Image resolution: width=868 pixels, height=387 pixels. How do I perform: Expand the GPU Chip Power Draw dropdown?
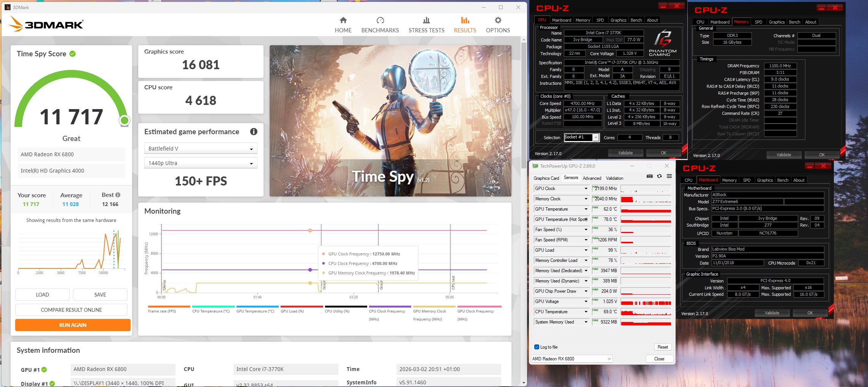(x=586, y=291)
